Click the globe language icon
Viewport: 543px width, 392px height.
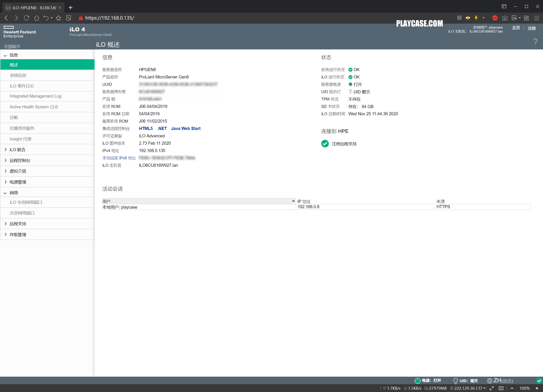tap(490, 380)
